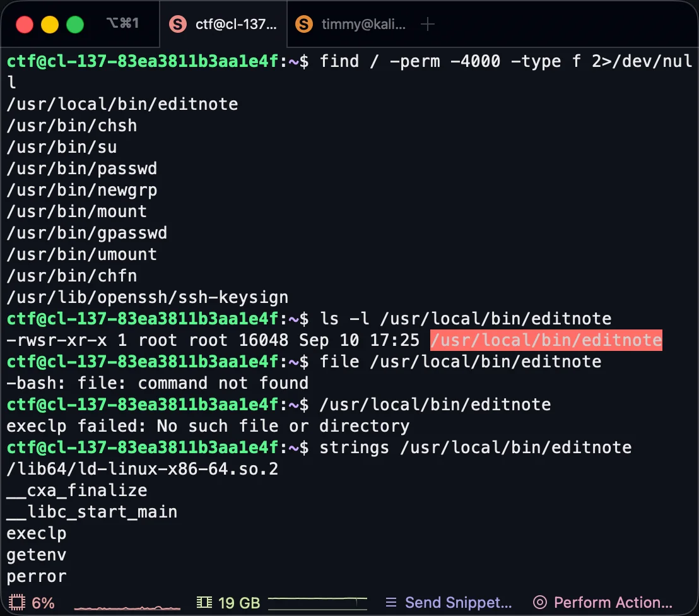Screen dimensions: 699x616
Task: Click the yellow minimize window button
Action: 50,25
